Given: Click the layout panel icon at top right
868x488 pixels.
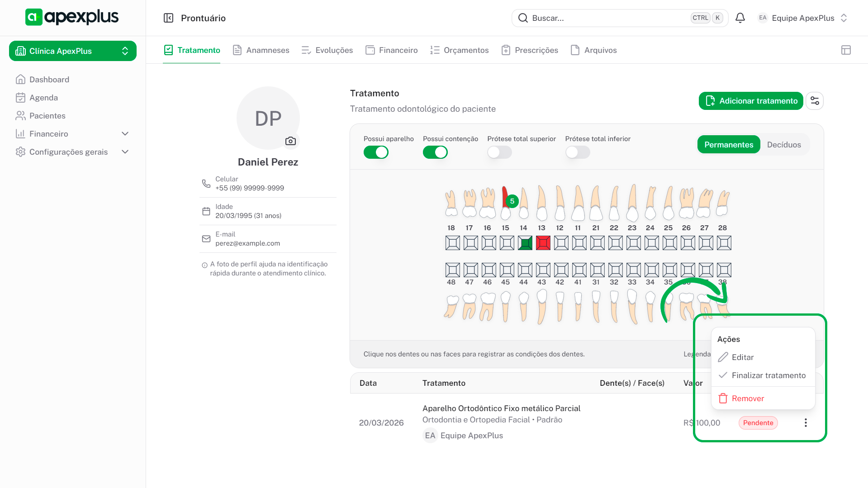Looking at the screenshot, I should tap(846, 50).
